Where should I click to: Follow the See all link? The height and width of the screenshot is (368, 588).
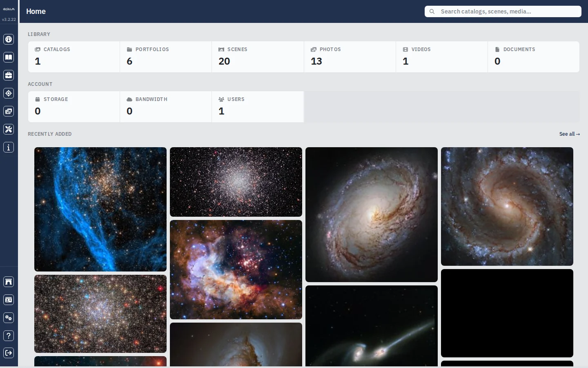point(570,134)
